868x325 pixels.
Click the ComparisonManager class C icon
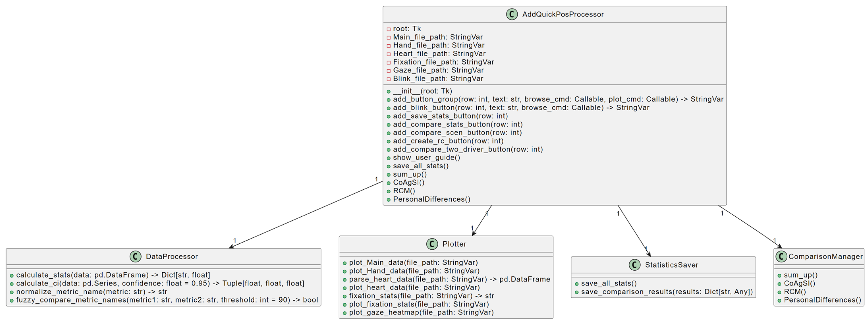point(781,256)
